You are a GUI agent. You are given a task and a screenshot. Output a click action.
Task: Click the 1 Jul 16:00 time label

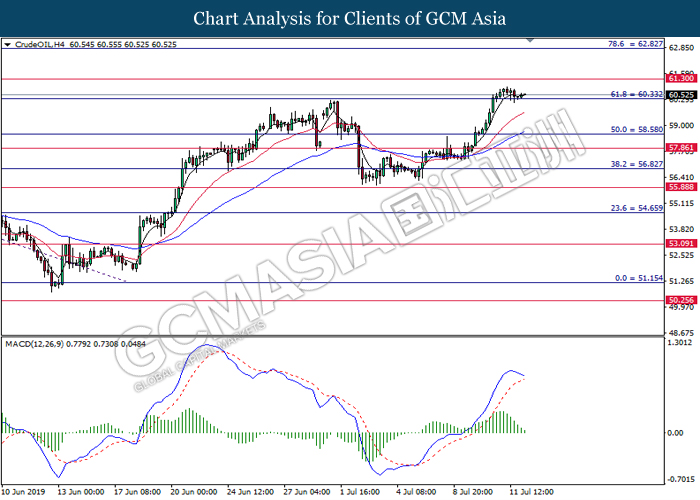(x=360, y=492)
